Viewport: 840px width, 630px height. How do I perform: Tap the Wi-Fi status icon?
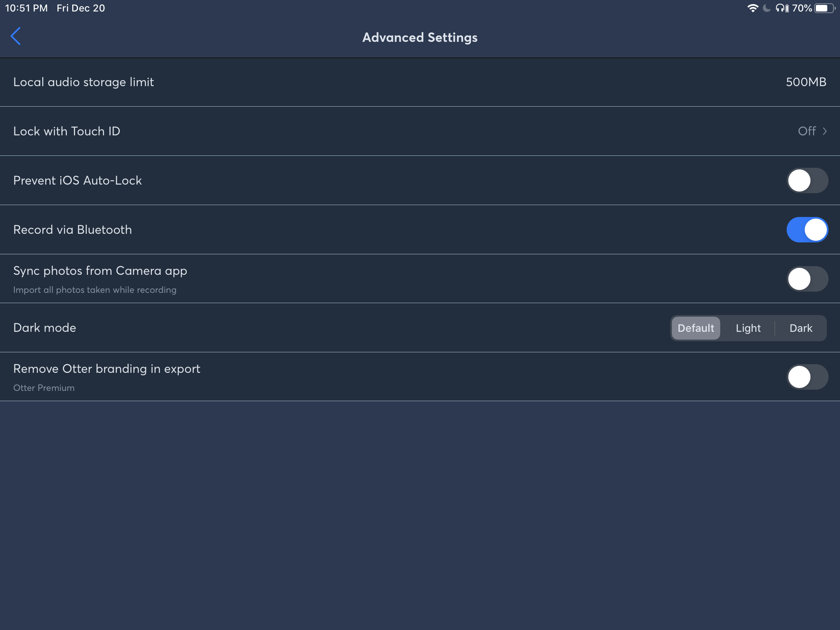753,8
